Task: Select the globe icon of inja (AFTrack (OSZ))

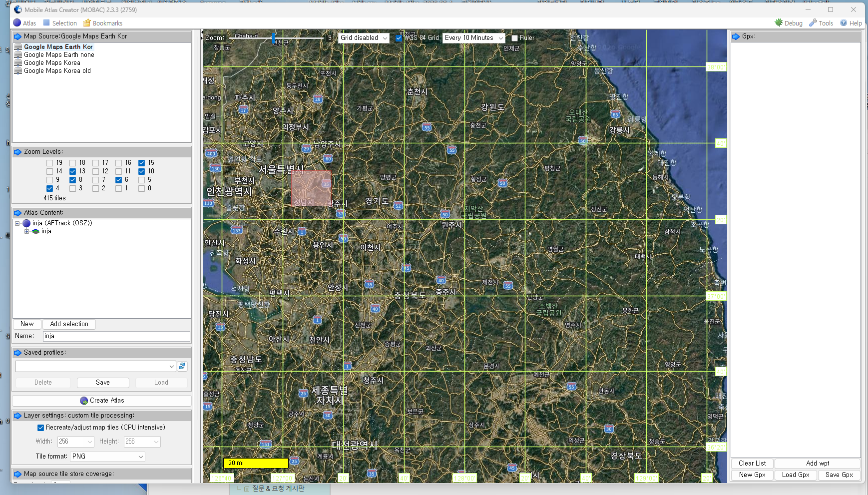Action: click(x=26, y=223)
